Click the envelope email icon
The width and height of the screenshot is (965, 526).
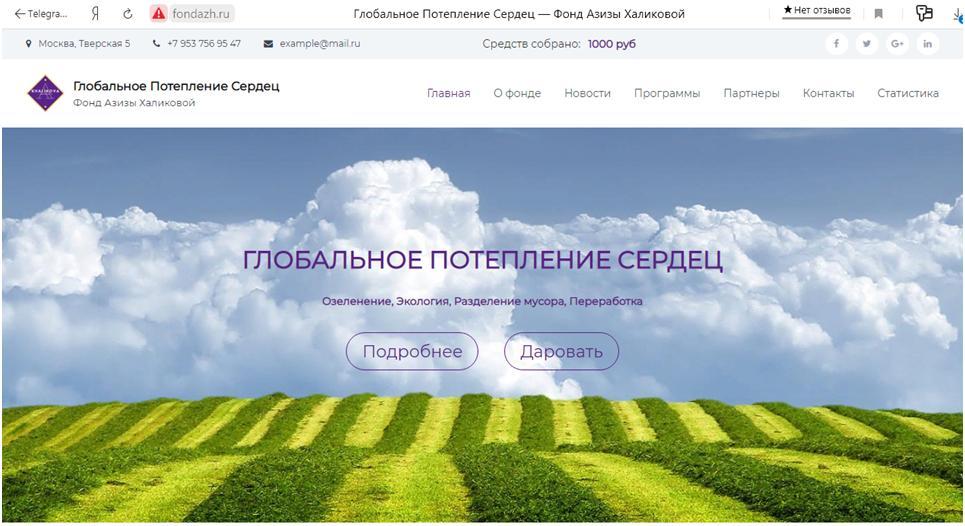click(x=268, y=44)
